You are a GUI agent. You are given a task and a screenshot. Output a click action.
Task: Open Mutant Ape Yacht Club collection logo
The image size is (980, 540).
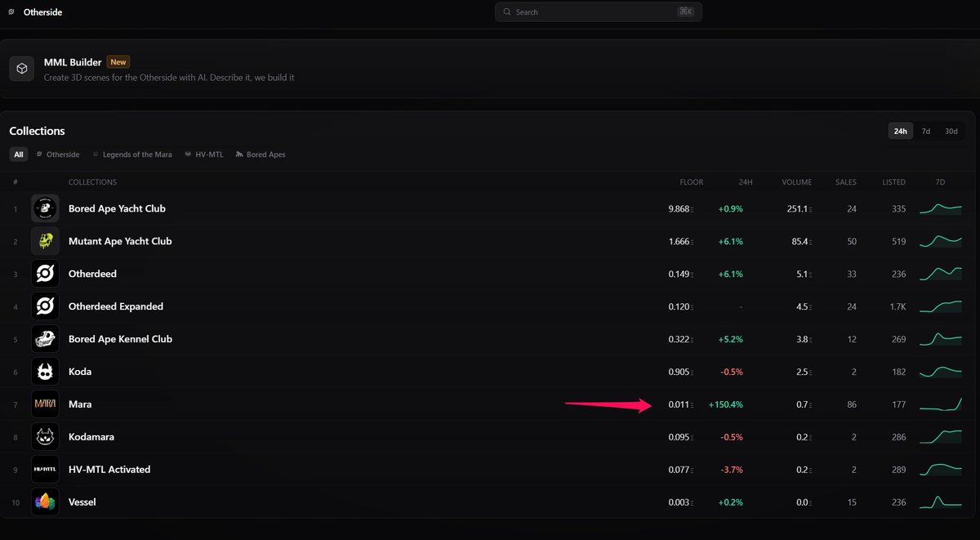coord(45,241)
